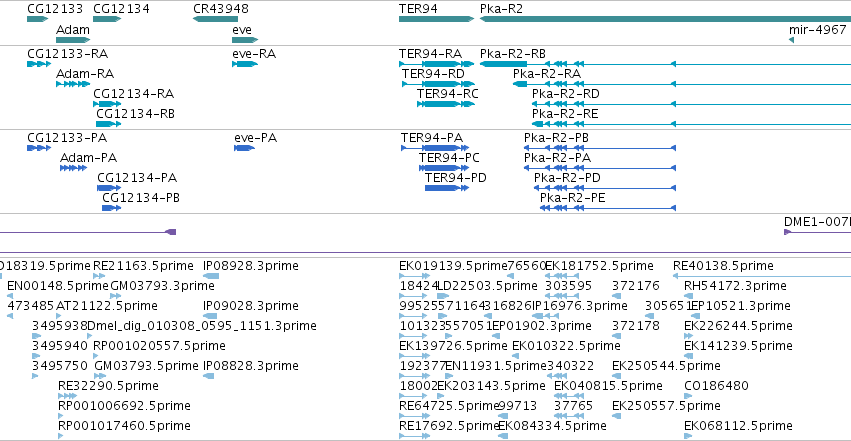Click the Pka-R2-PB protein label
The image size is (851, 441).
coord(556,138)
